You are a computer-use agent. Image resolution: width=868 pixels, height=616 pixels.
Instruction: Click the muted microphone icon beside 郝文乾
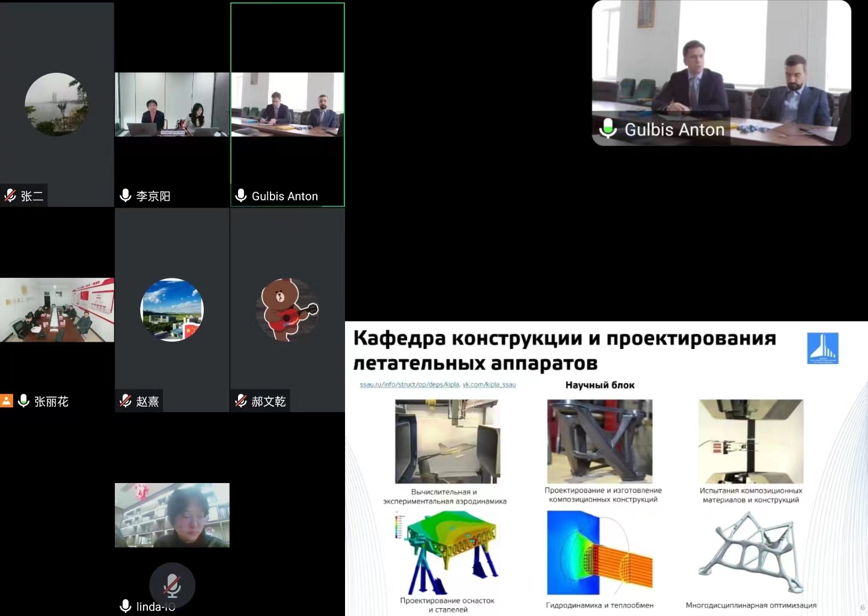tap(241, 401)
